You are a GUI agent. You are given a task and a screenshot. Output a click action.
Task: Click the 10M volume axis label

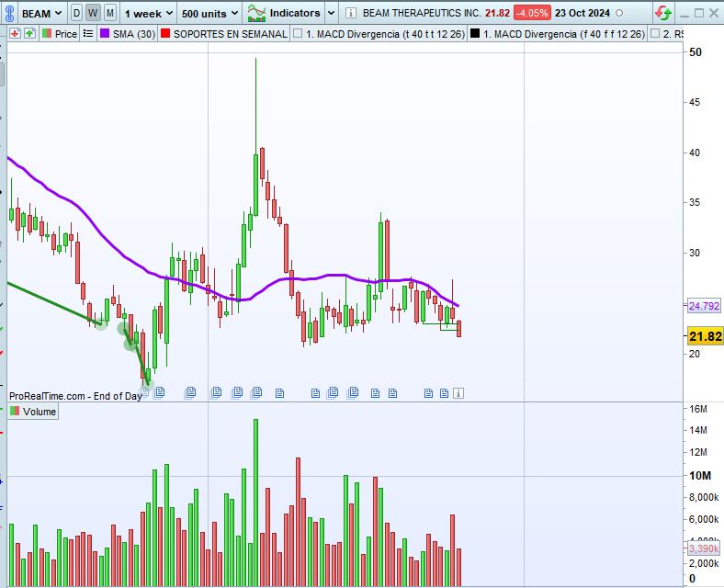[700, 476]
